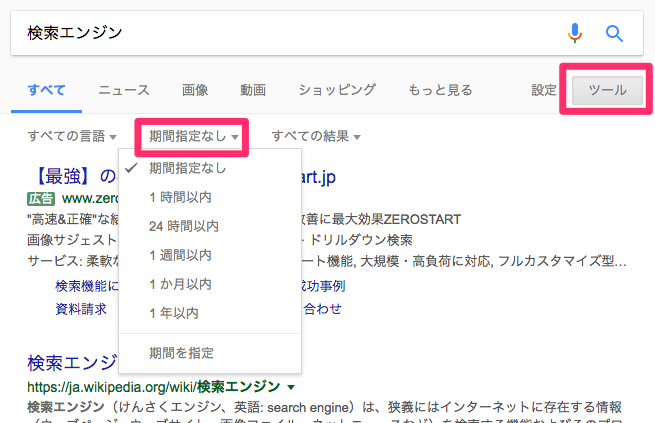
Task: Choose 24 時間以内 from the menu
Action: pyautogui.click(x=210, y=226)
